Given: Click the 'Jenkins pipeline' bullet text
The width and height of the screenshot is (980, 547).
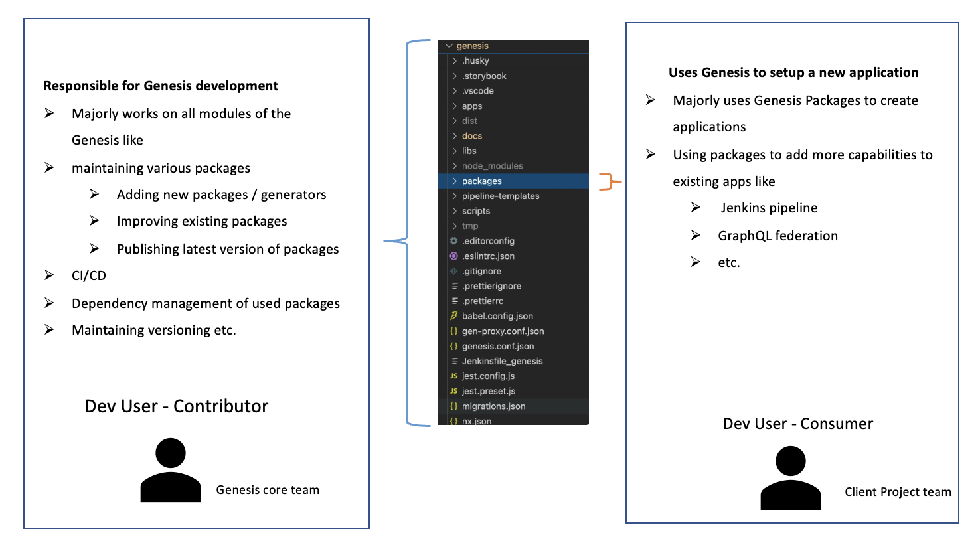Looking at the screenshot, I should (769, 208).
